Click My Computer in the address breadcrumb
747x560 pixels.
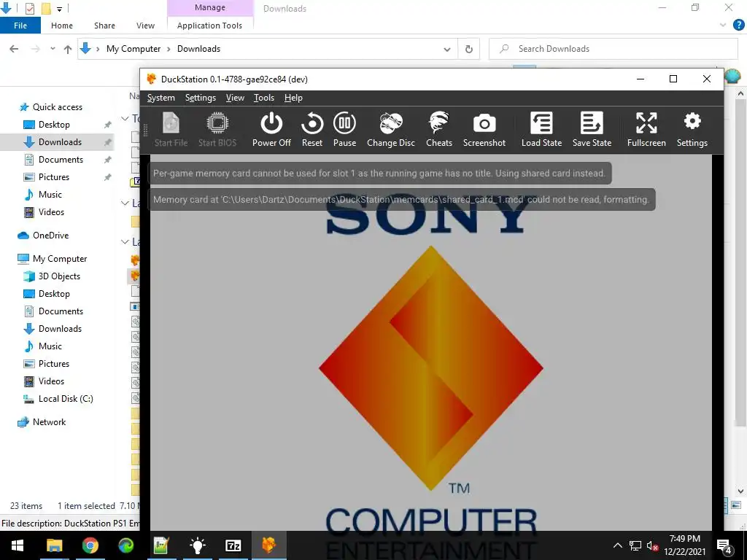(133, 49)
